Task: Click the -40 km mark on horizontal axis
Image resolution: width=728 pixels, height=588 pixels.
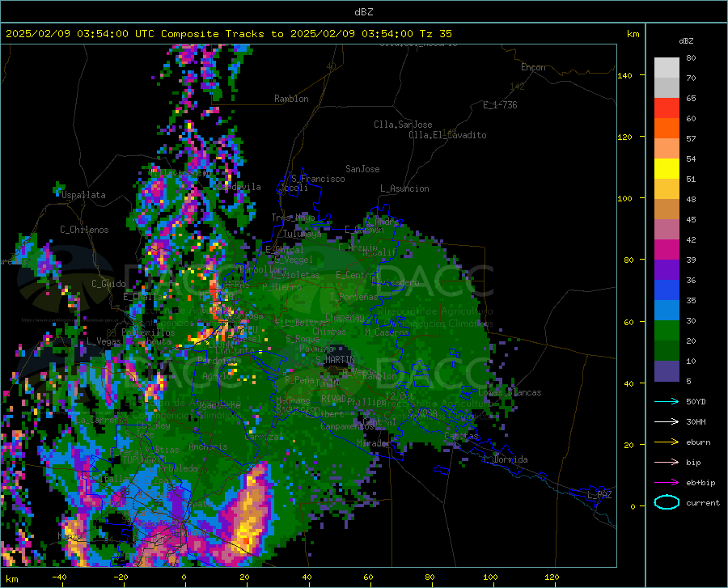Action: 59,577
